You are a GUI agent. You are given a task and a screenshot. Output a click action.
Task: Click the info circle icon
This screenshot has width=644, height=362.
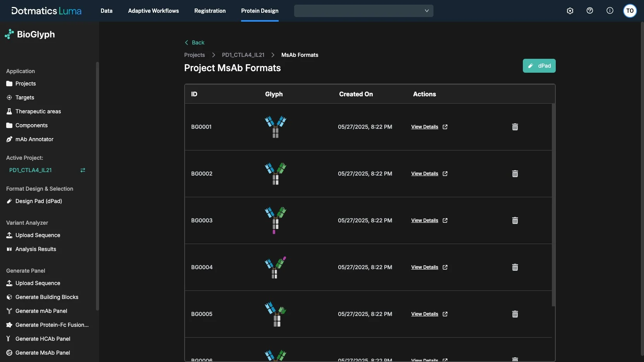(x=610, y=11)
